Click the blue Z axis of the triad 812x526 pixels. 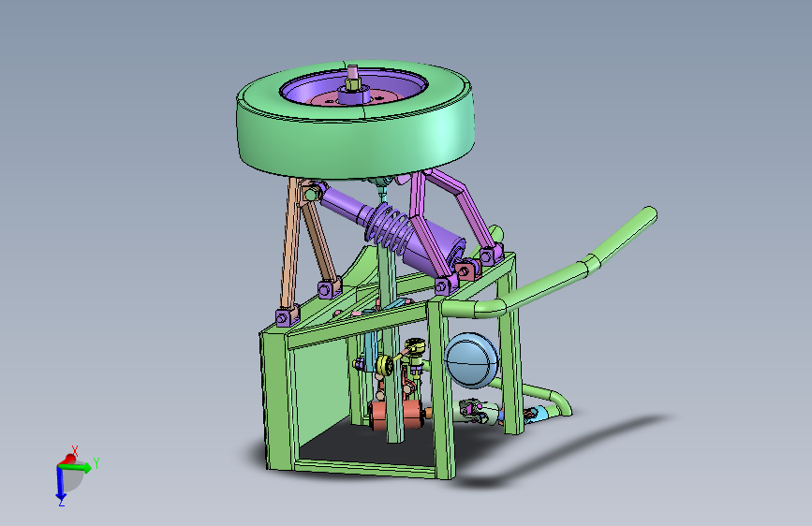point(60,483)
